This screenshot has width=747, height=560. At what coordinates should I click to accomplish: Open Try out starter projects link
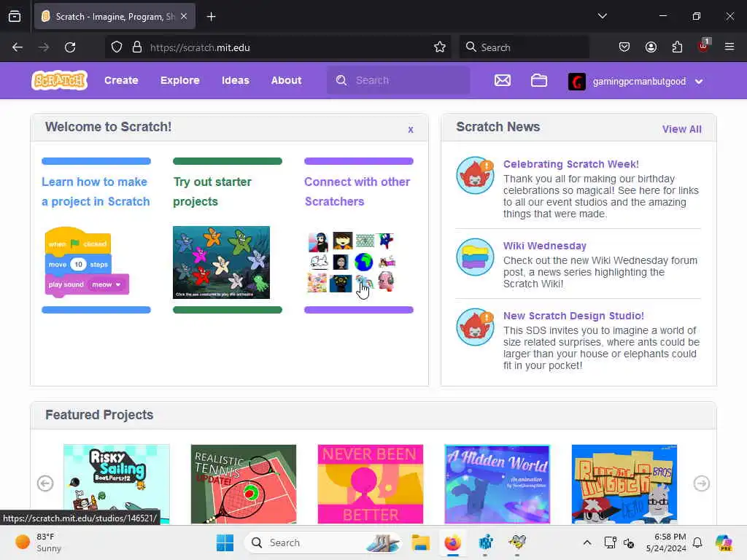(x=212, y=192)
